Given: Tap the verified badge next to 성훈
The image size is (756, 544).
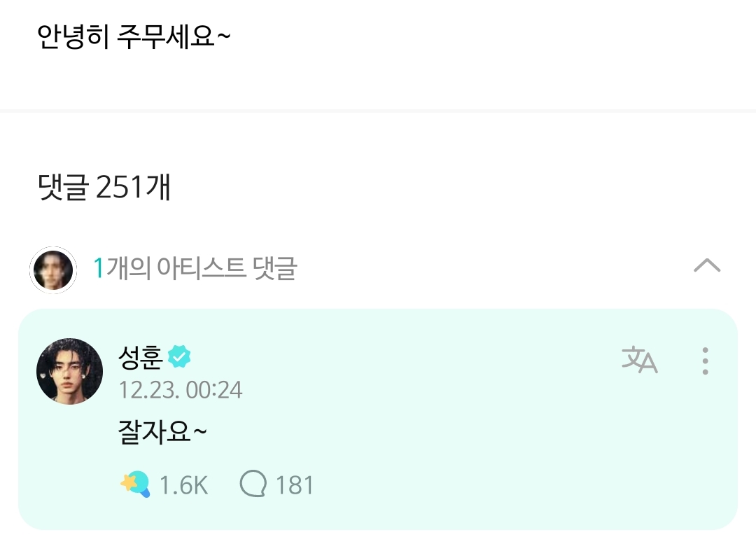Looking at the screenshot, I should 179,358.
